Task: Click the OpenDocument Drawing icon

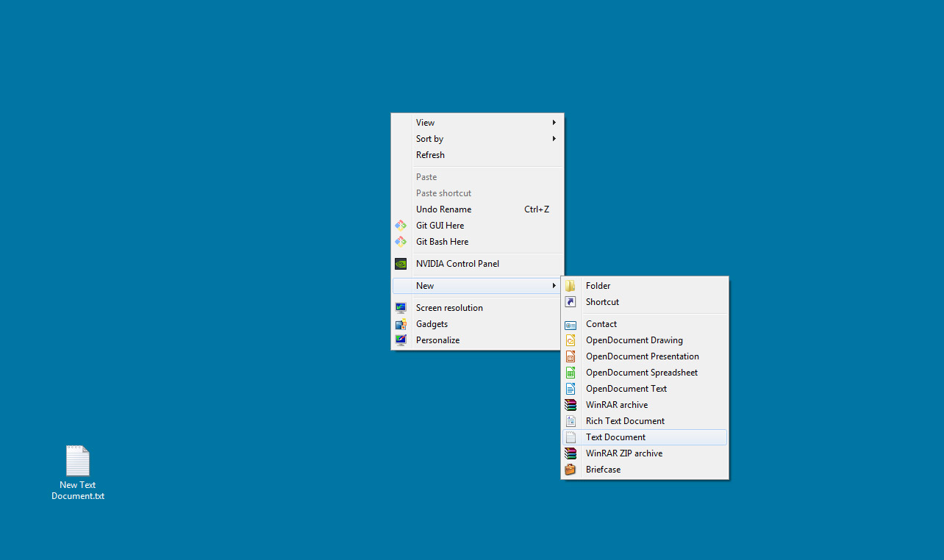Action: coord(571,340)
